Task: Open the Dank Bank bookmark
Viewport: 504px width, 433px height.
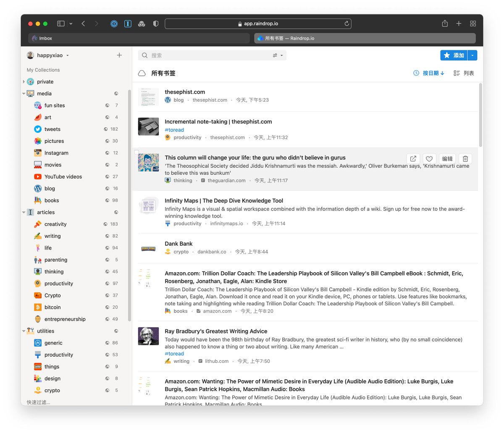Action: (178, 244)
